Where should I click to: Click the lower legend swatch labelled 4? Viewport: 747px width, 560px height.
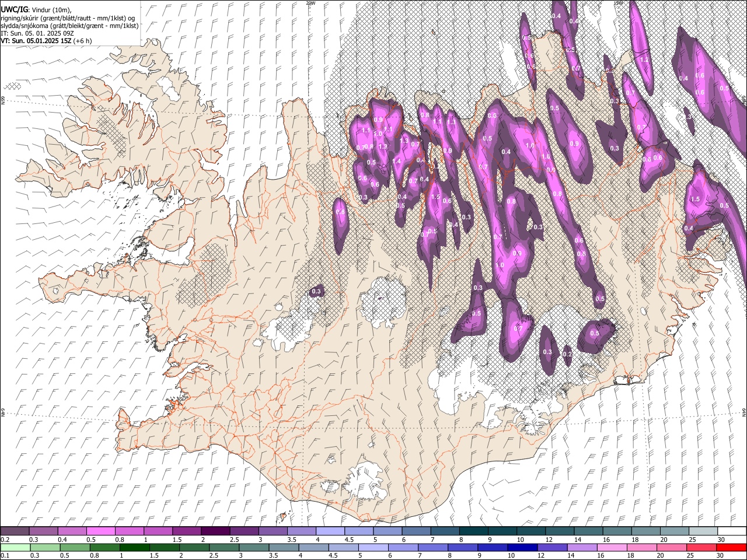(313, 547)
